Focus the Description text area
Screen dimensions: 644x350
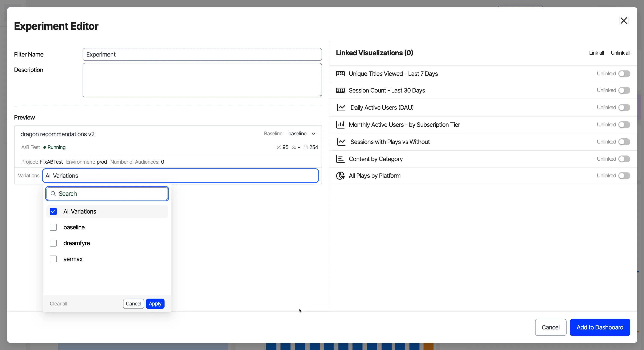[202, 80]
